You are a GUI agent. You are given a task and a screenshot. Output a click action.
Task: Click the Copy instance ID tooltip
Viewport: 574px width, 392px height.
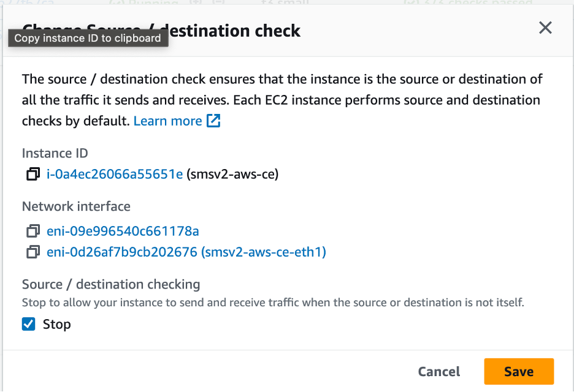(x=88, y=37)
